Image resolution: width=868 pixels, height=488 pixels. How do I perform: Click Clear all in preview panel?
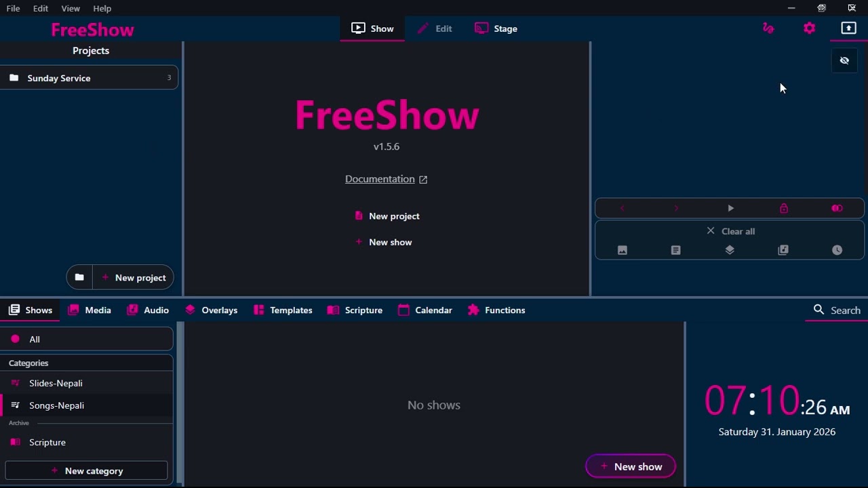point(730,231)
